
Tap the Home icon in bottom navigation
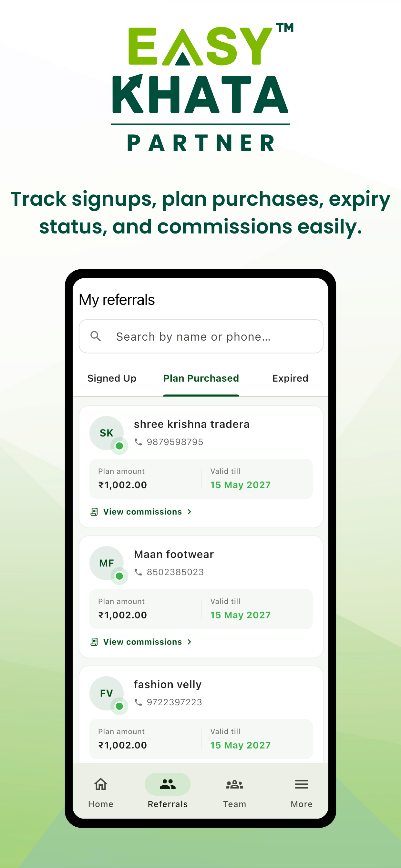click(100, 784)
